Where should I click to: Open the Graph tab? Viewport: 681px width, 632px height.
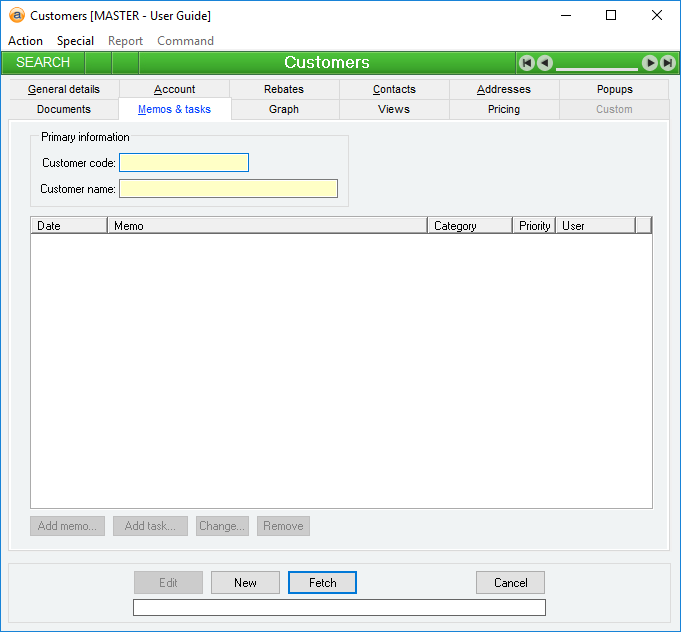(284, 109)
